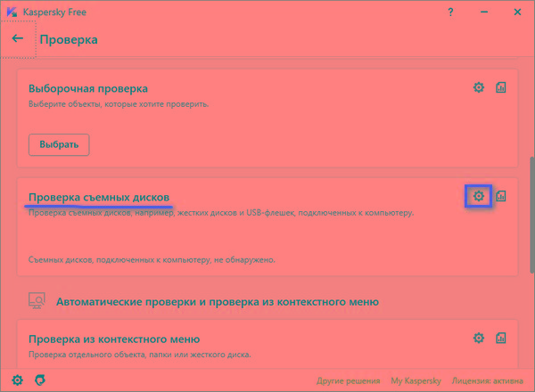Click the Выбрать button

click(x=59, y=144)
